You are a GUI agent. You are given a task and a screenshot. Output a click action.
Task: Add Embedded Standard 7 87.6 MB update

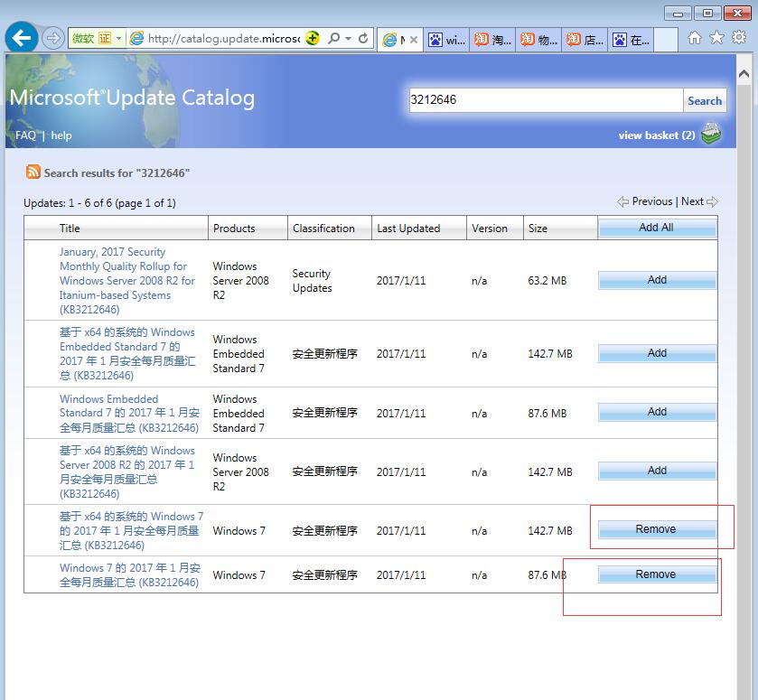pyautogui.click(x=657, y=412)
